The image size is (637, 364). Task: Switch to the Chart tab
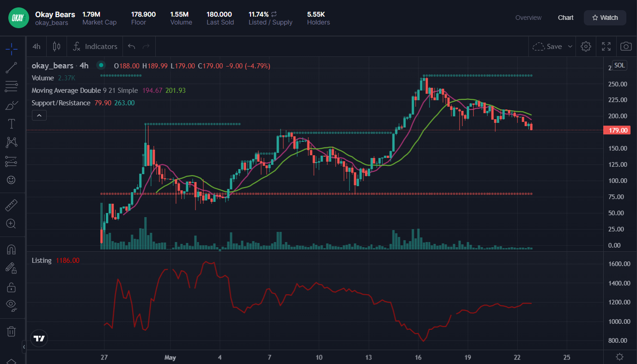click(x=566, y=18)
